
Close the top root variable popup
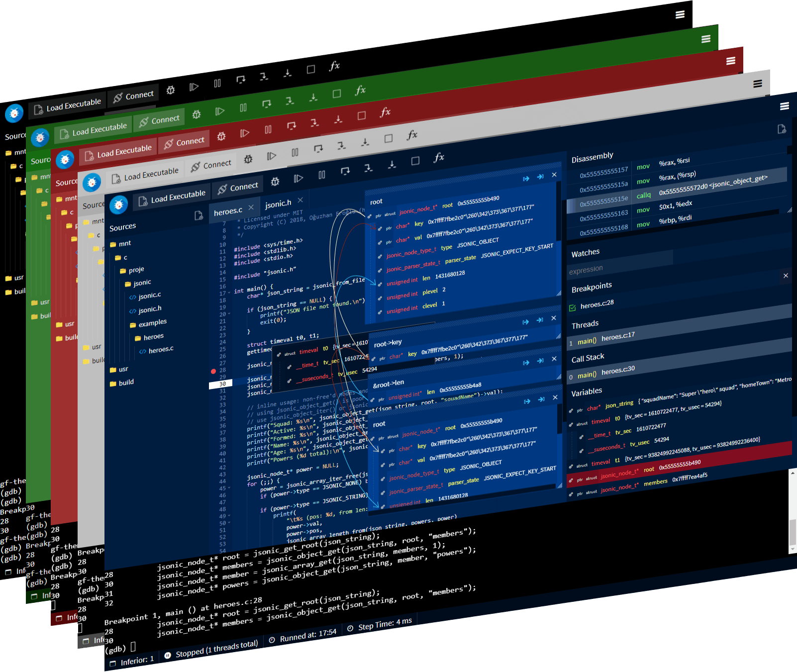(554, 175)
